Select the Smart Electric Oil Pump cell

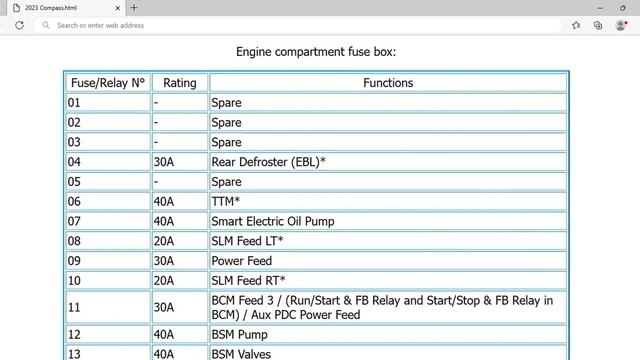point(388,221)
